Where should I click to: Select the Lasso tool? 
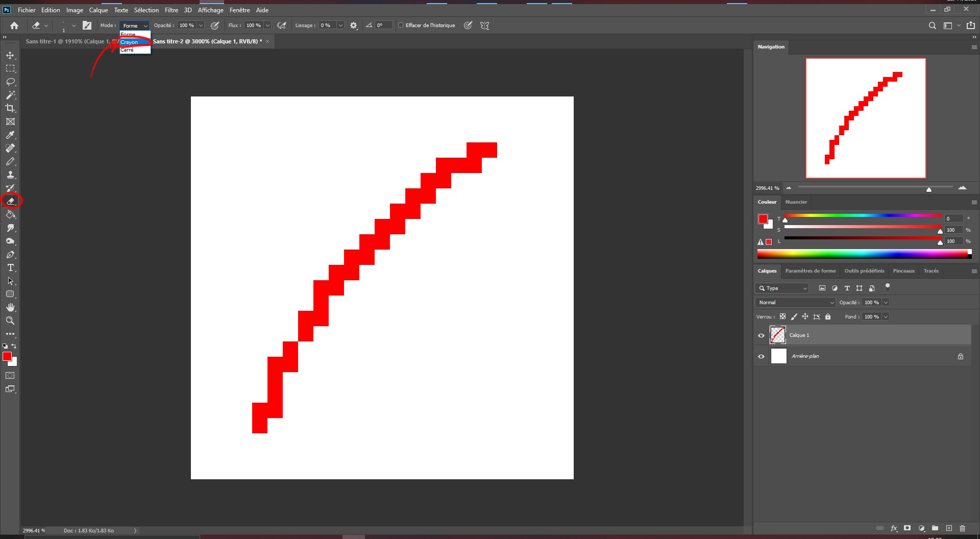coord(10,82)
